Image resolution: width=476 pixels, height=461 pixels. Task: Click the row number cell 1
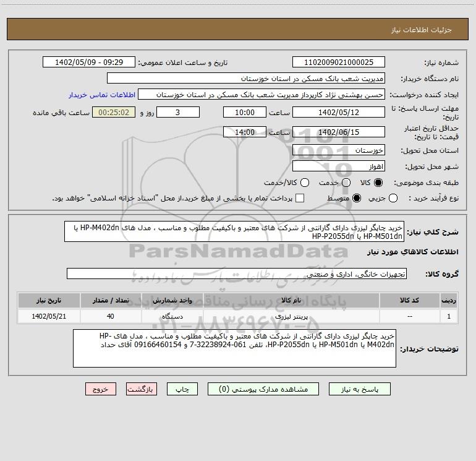tap(449, 316)
